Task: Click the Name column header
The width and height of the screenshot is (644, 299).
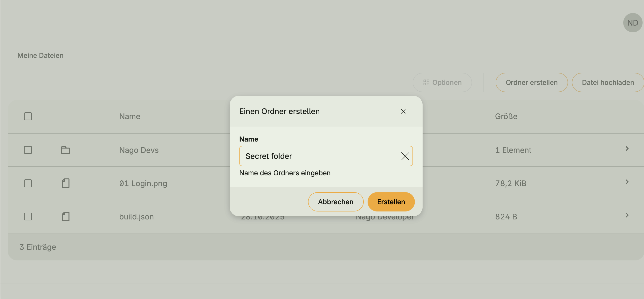Action: point(130,116)
